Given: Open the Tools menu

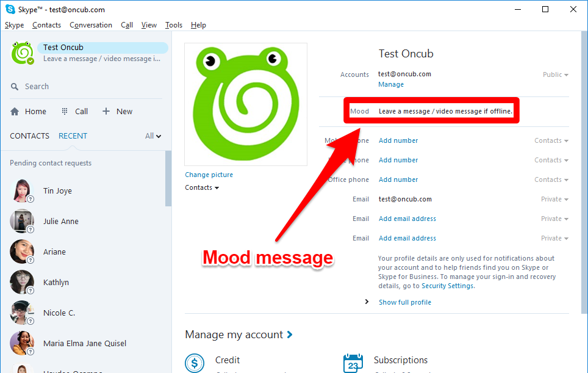Looking at the screenshot, I should [173, 25].
